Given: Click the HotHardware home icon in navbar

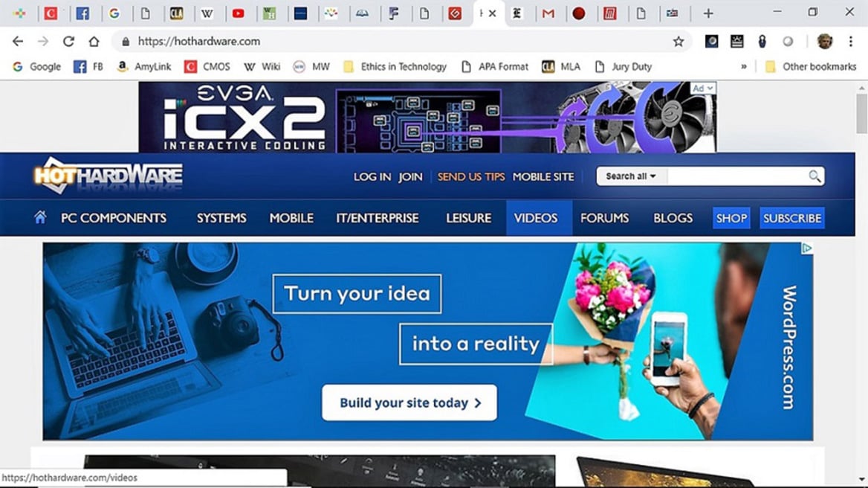Looking at the screenshot, I should tap(40, 217).
